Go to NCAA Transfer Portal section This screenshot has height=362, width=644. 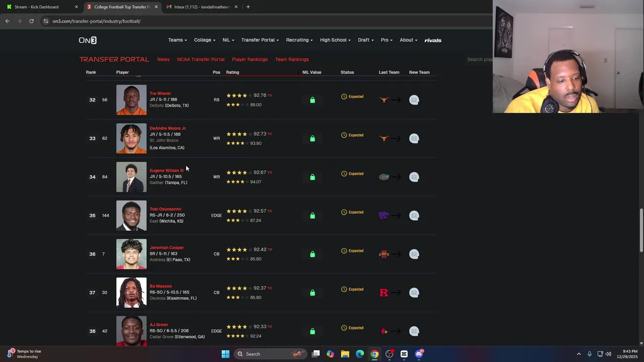[x=201, y=59]
